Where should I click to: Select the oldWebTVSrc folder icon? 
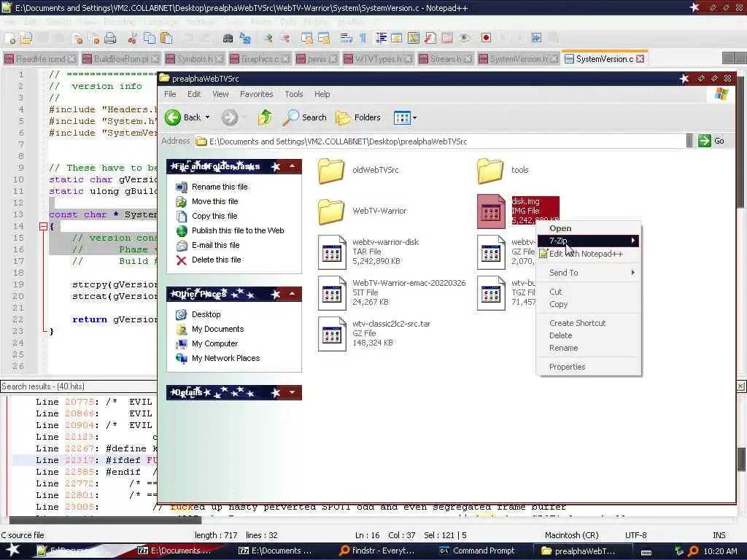point(331,171)
